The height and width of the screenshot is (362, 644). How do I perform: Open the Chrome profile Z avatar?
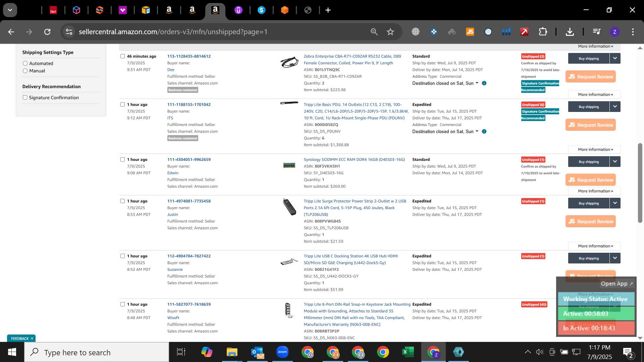pyautogui.click(x=614, y=32)
